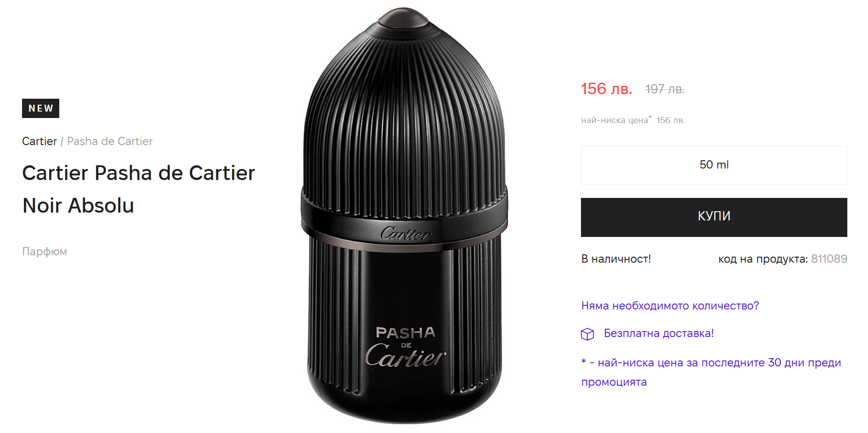
Task: Click the Парфюм product type label
Action: point(45,252)
